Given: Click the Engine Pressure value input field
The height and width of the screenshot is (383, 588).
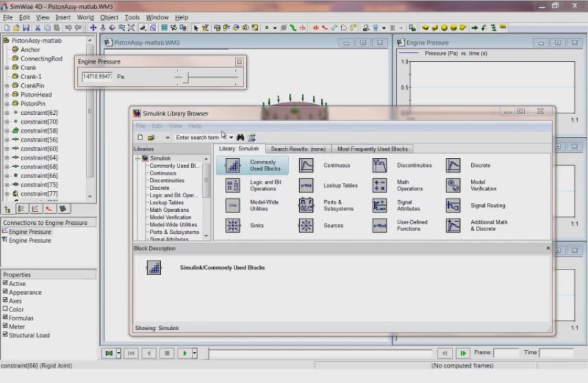Looking at the screenshot, I should click(97, 77).
